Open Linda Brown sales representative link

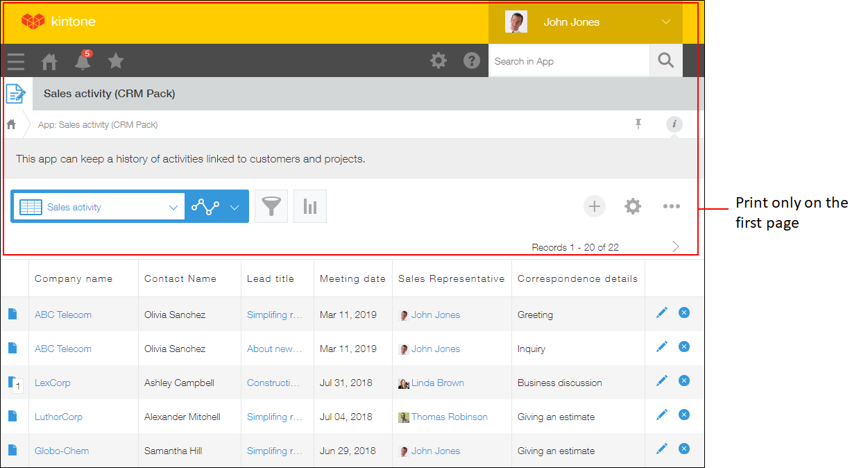click(437, 383)
